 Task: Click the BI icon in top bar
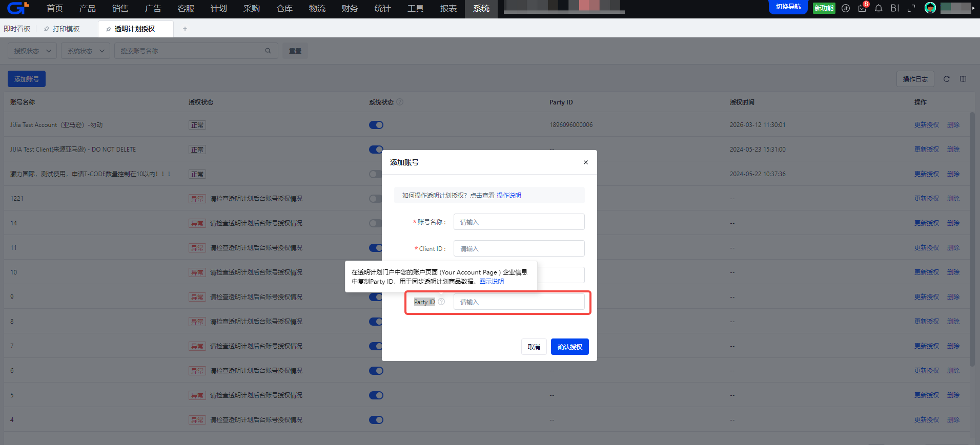[895, 8]
